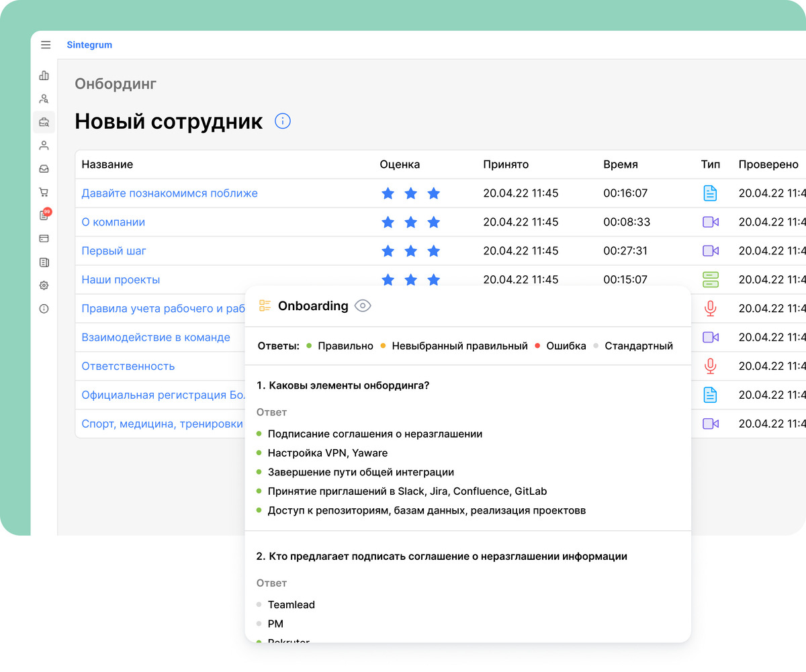
Task: Open Спорт, медицина, тренировки lesson
Action: (x=163, y=424)
